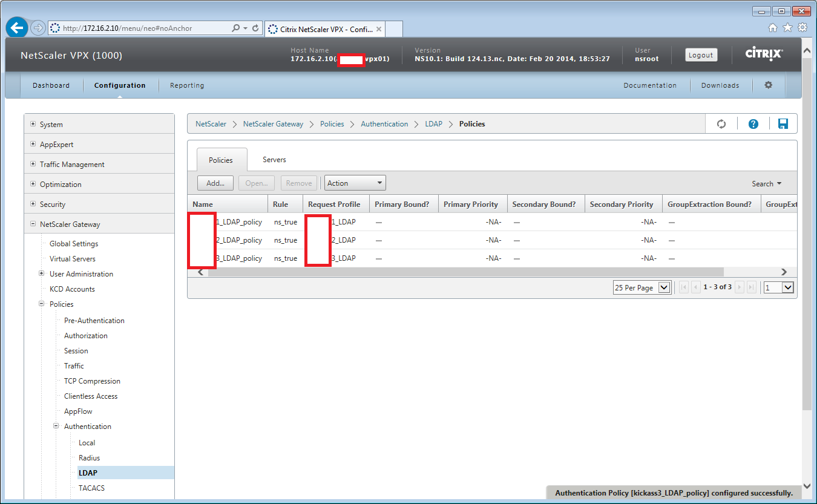Viewport: 817px width, 504px height.
Task: Select Virtual Servers in the tree
Action: [x=73, y=259]
